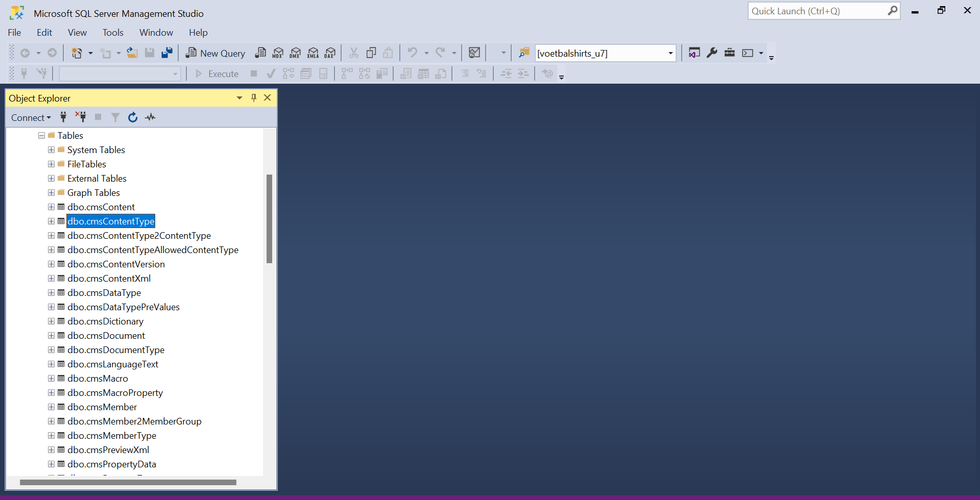This screenshot has width=980, height=500.
Task: Click the Quick Launch magnifier icon
Action: coord(892,11)
